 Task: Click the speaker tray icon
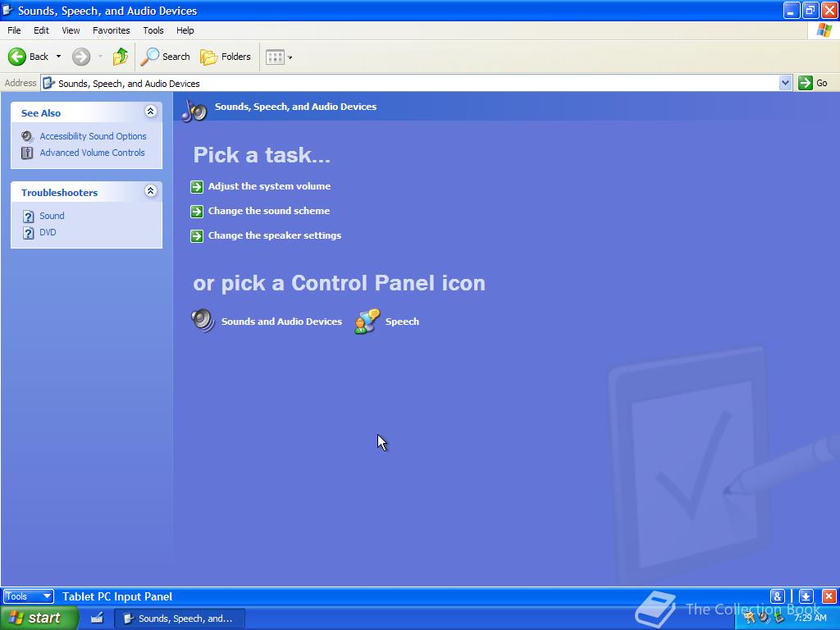tap(764, 618)
